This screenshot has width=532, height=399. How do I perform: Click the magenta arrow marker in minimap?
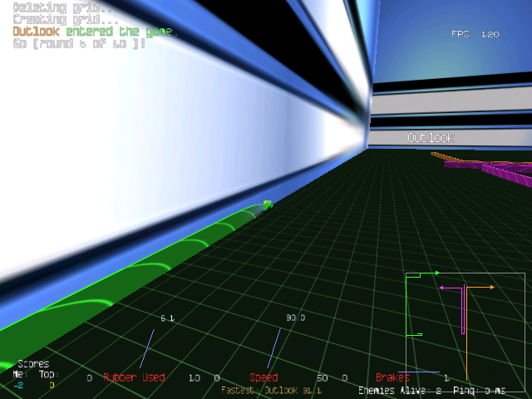[442, 288]
